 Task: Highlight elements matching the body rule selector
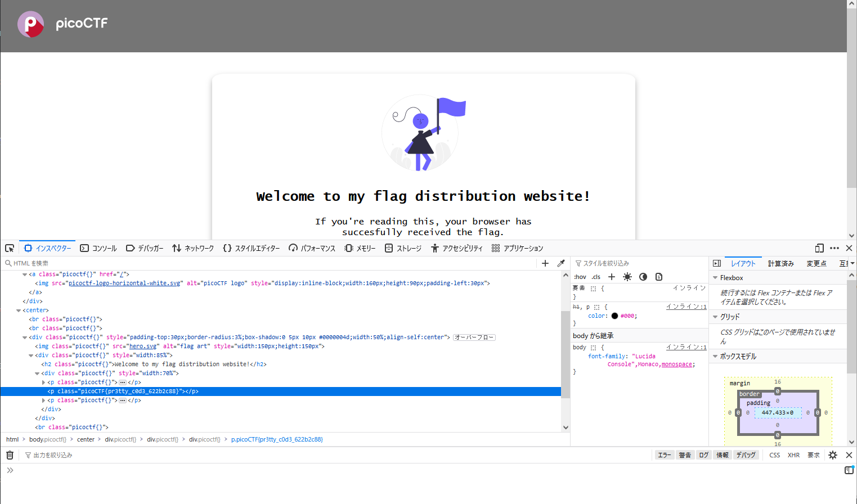[x=593, y=348]
